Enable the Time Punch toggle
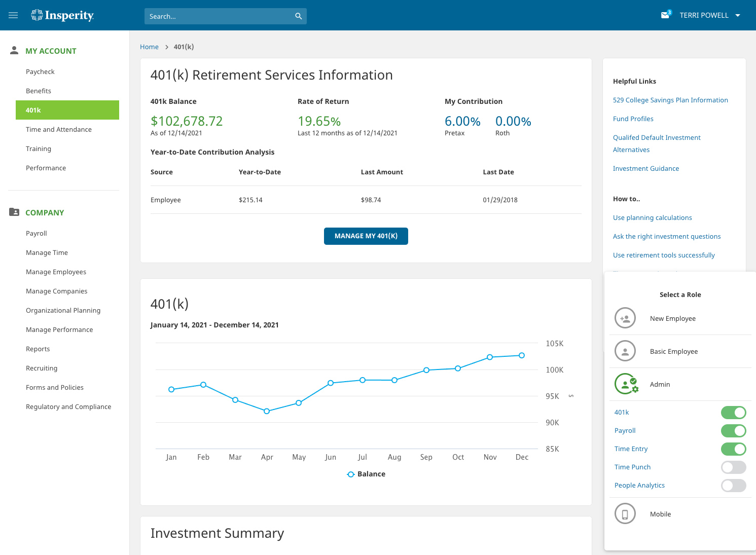The width and height of the screenshot is (756, 555). coord(733,467)
